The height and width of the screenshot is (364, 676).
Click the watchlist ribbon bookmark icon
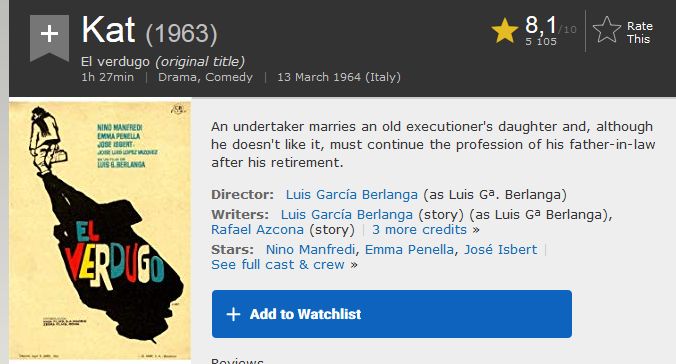(x=49, y=38)
